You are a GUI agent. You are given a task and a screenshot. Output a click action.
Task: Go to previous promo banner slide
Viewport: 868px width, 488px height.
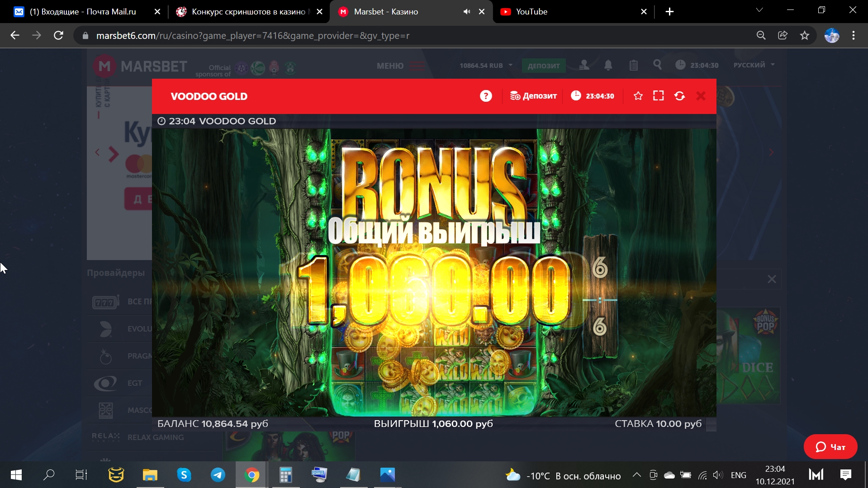[x=97, y=152]
